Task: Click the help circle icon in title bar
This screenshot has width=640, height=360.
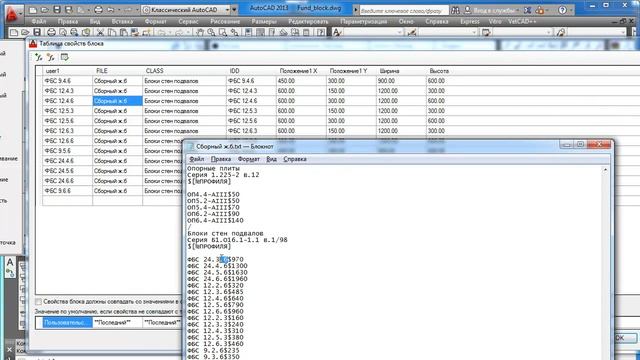Action: pos(562,10)
